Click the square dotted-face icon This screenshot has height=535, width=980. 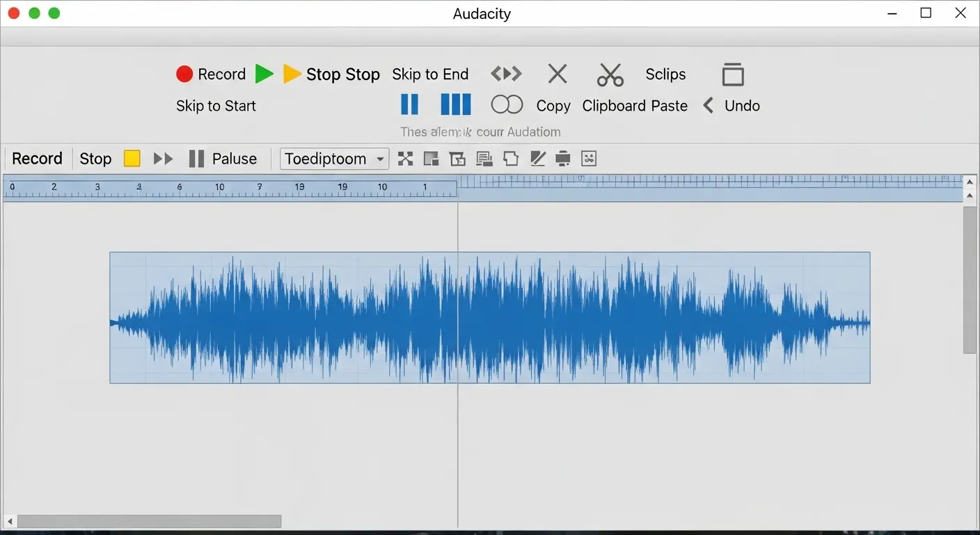(589, 159)
